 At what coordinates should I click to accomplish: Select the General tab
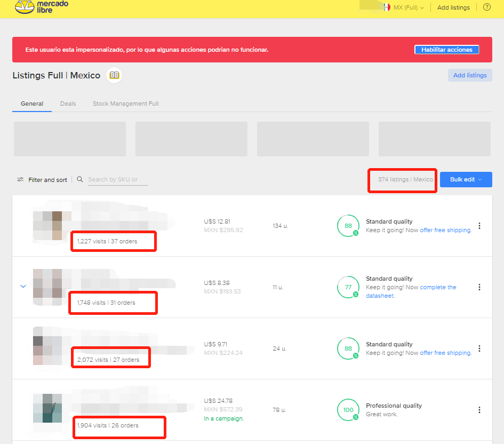click(x=32, y=104)
